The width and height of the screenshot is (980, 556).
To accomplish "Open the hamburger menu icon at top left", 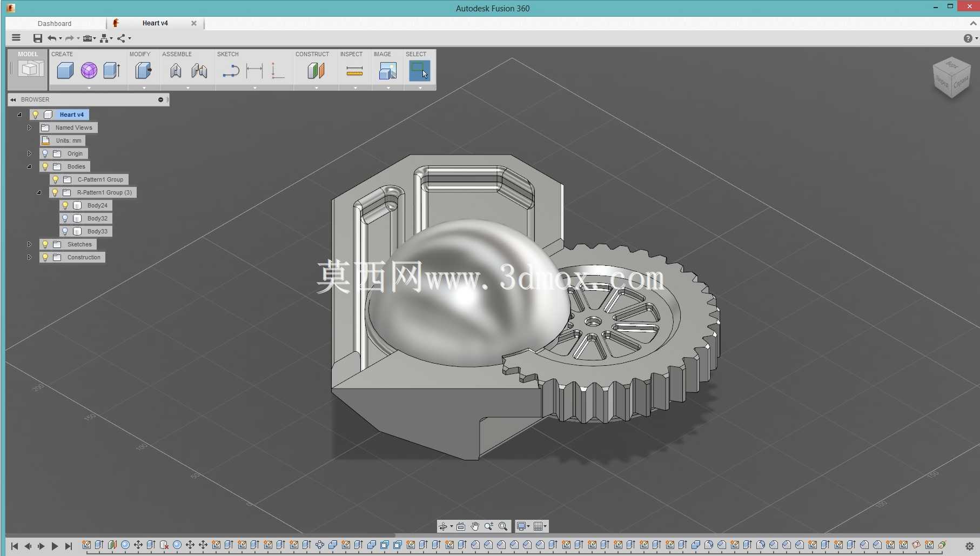I will point(16,38).
